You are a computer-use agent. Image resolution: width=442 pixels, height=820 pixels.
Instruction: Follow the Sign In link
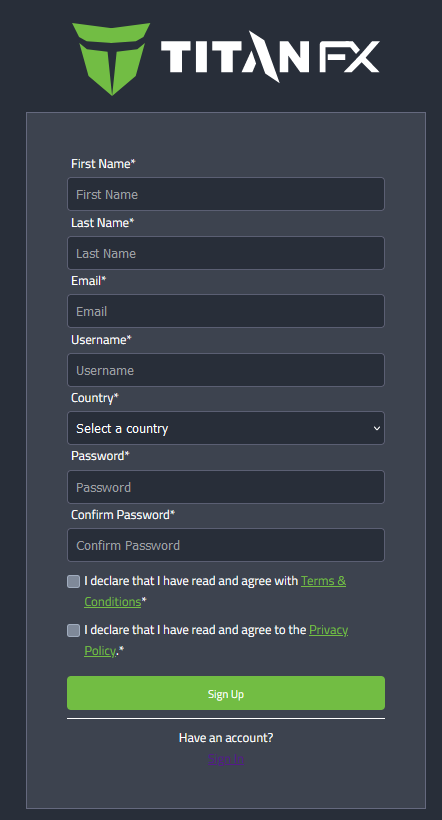(226, 758)
